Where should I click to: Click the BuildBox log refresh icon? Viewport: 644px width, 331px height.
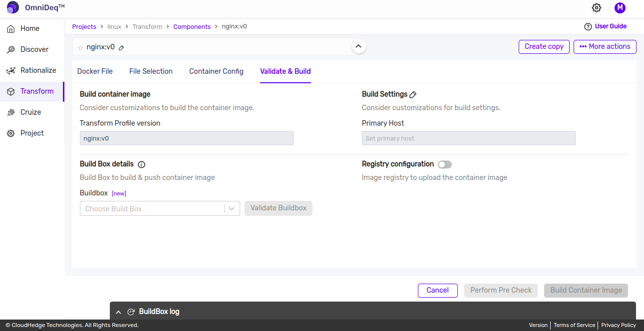pyautogui.click(x=131, y=312)
